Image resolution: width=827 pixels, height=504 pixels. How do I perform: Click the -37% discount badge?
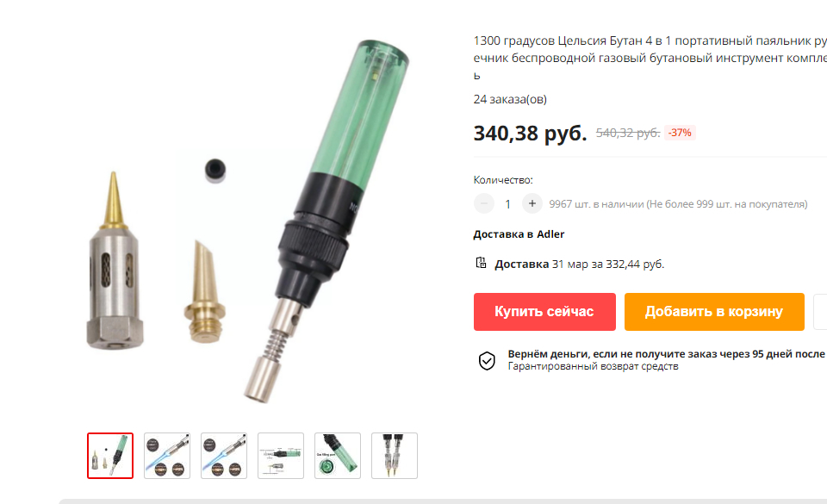click(680, 133)
